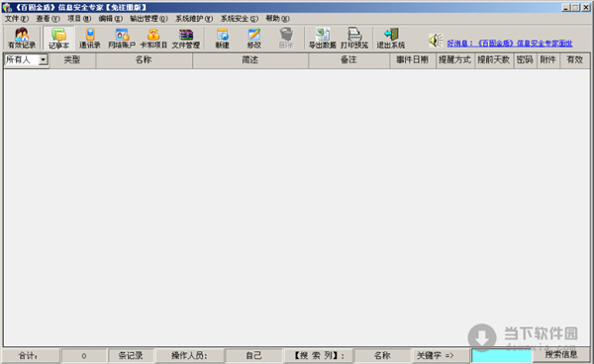Open the 输出管理 menu
594x364 pixels.
pos(148,19)
